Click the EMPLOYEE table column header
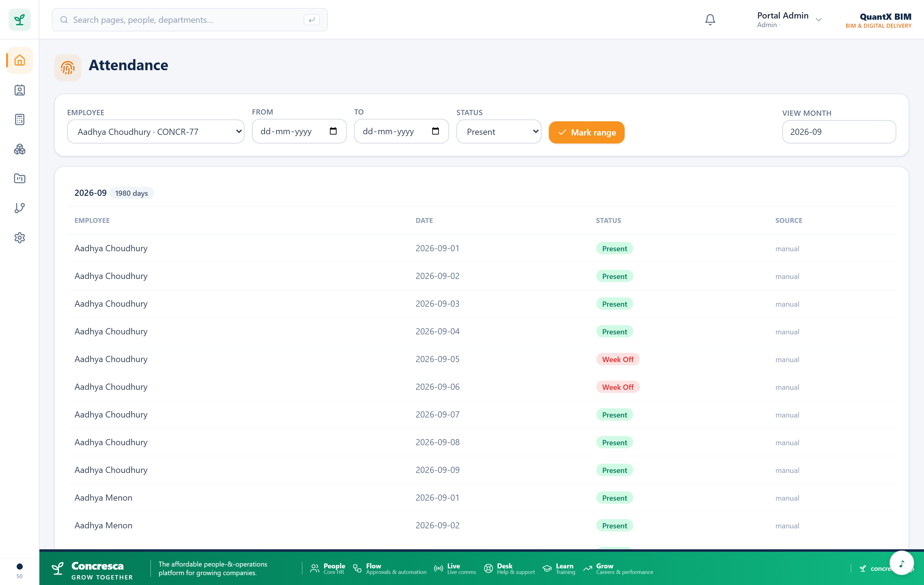This screenshot has height=585, width=924. coord(92,220)
